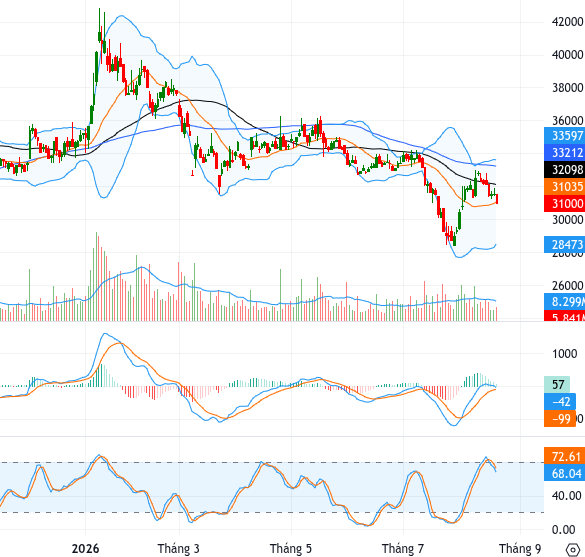Click the green 57 MACD histogram label
Viewport: 585px width, 557px height.
coord(557,385)
